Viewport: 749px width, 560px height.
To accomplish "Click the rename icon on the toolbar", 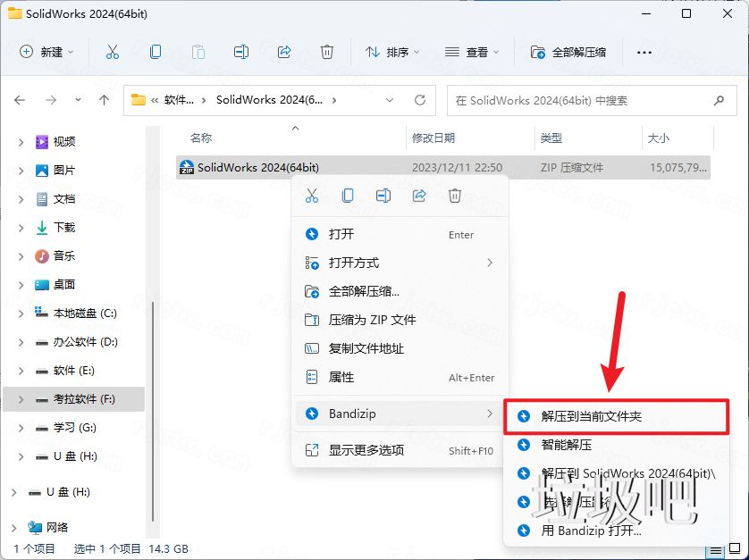I will point(240,52).
